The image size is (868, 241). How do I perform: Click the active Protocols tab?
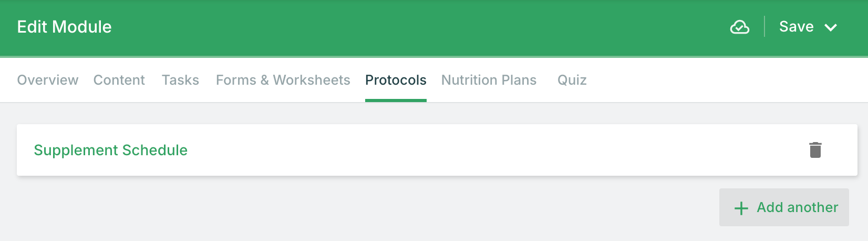(x=396, y=80)
